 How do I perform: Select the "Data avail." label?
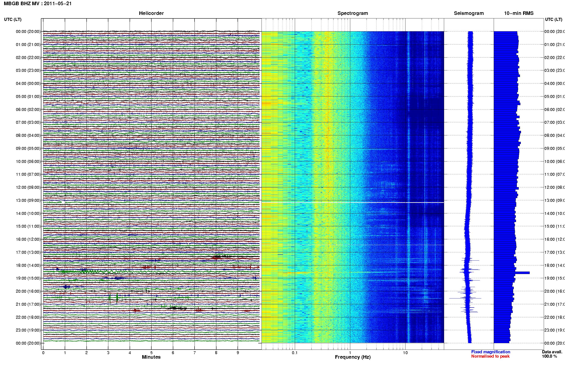552,352
